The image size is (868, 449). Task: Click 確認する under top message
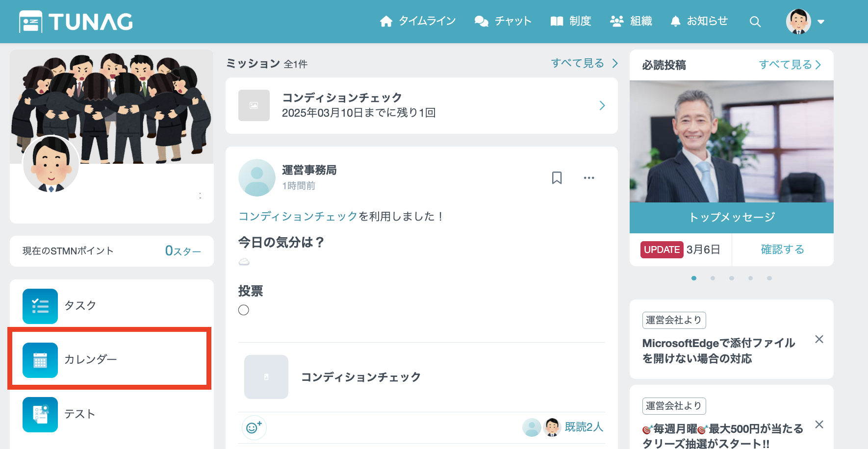point(782,249)
